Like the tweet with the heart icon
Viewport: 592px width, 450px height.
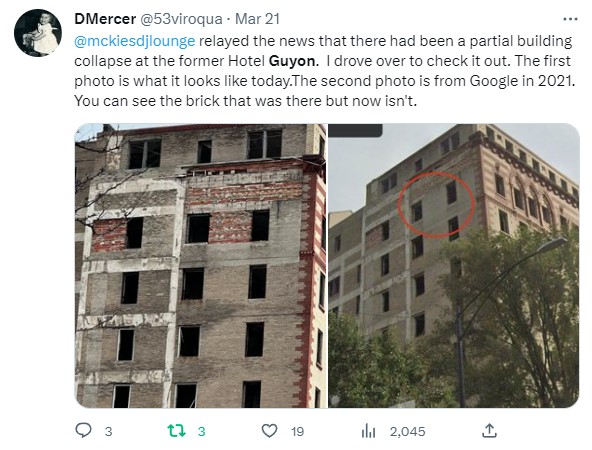tap(269, 431)
